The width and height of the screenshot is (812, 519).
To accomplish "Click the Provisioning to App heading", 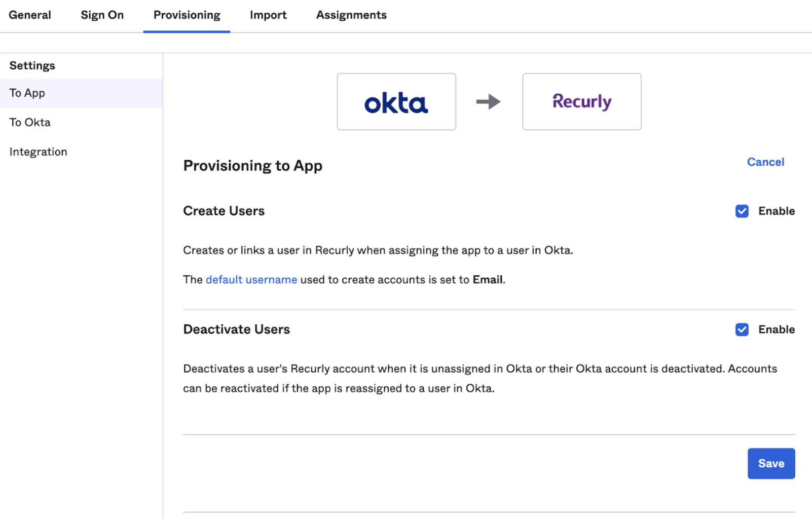I will (253, 166).
